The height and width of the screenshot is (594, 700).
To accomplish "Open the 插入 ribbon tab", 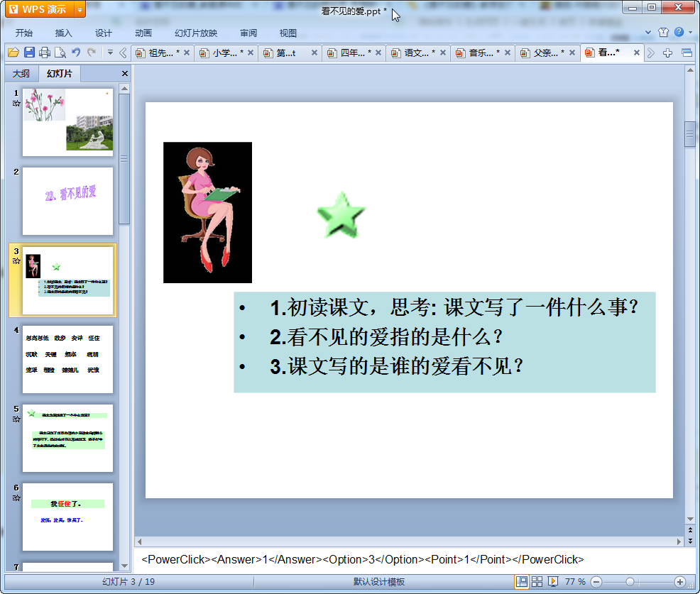I will click(63, 33).
